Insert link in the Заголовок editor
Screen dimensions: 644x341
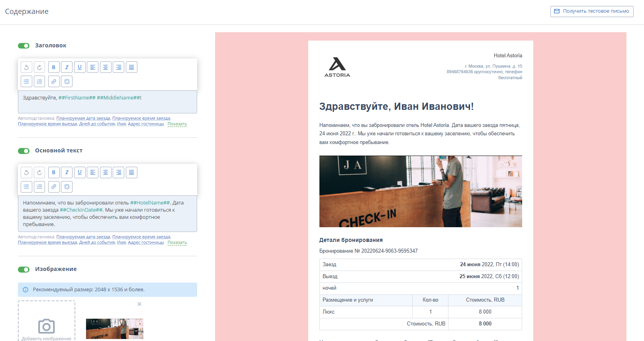point(54,82)
